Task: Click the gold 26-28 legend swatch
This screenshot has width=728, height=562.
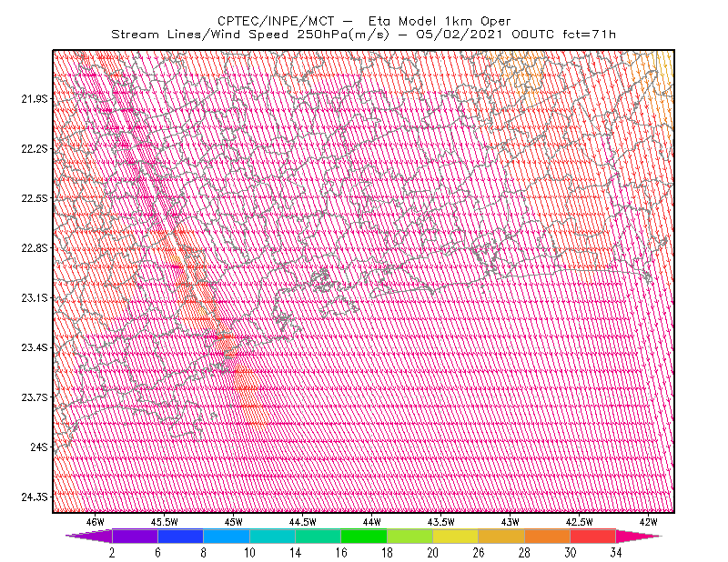Action: 501,536
